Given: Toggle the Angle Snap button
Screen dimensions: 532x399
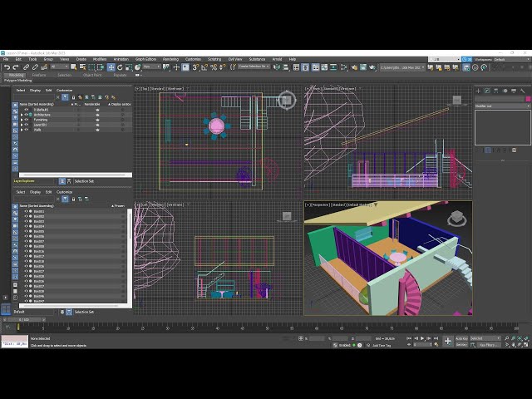Looking at the screenshot, I should [204, 67].
